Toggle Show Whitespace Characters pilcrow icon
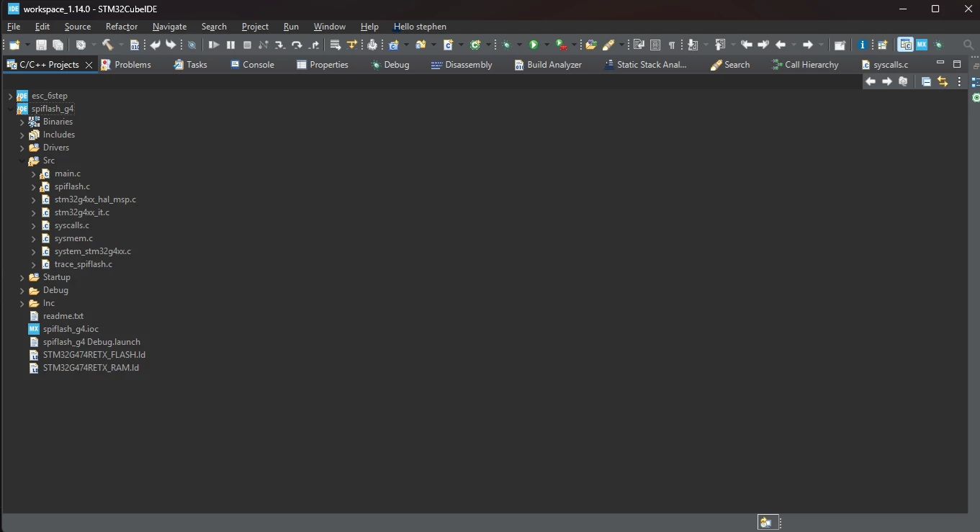This screenshot has height=532, width=980. (672, 45)
